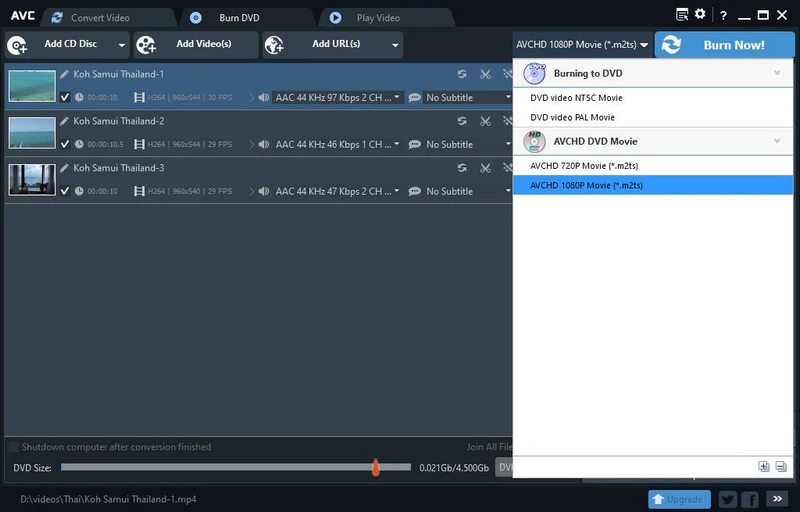Open audio track dropdown for Koh Samui Thailand-1
Screen dimensions: 800x512
point(397,98)
